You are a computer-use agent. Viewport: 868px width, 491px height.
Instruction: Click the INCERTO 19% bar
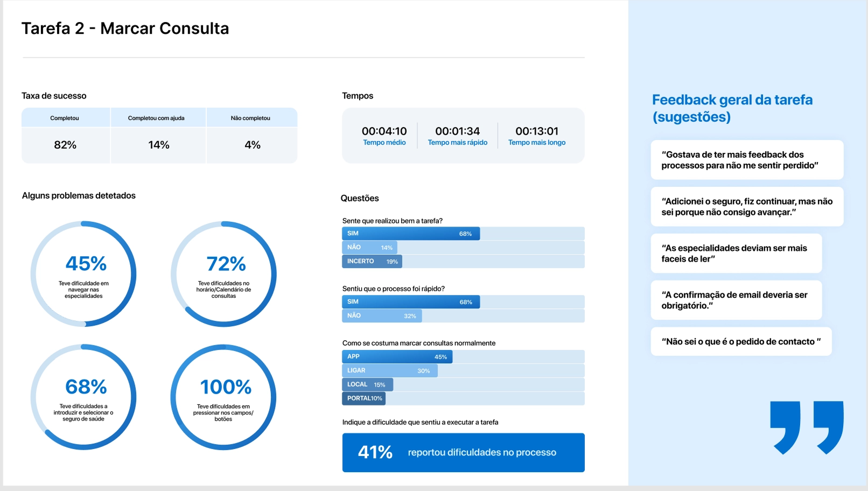pyautogui.click(x=372, y=262)
